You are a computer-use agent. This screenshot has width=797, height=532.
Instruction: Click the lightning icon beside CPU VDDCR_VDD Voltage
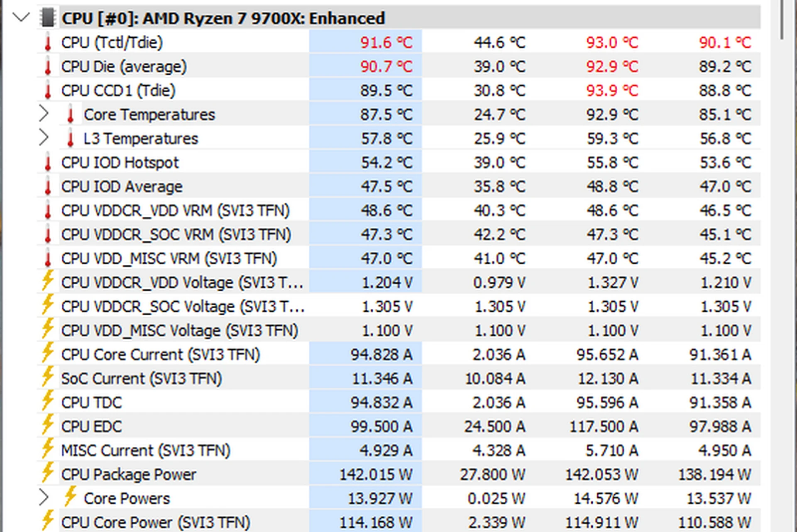point(48,281)
